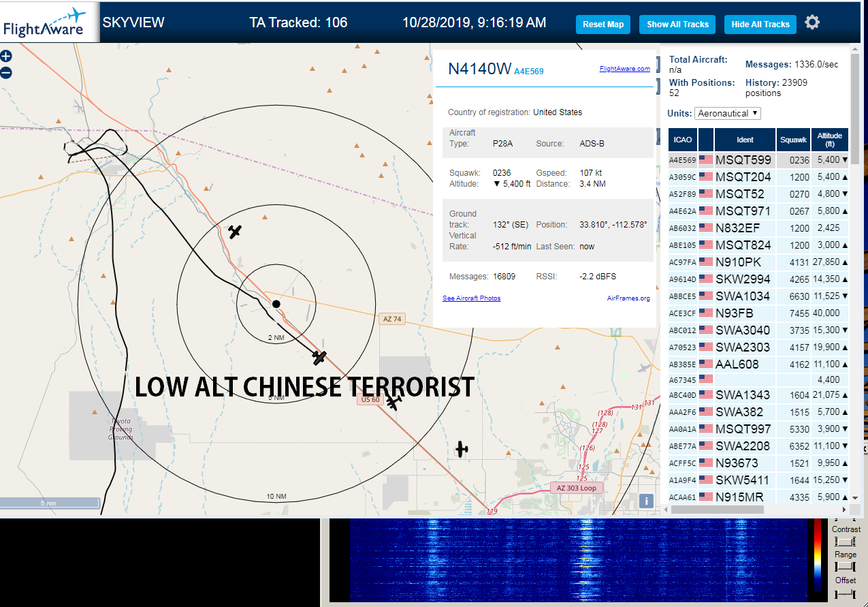Select upright aircraft icon near 10 NM ring
Viewport: 868px width, 607px height.
(462, 449)
